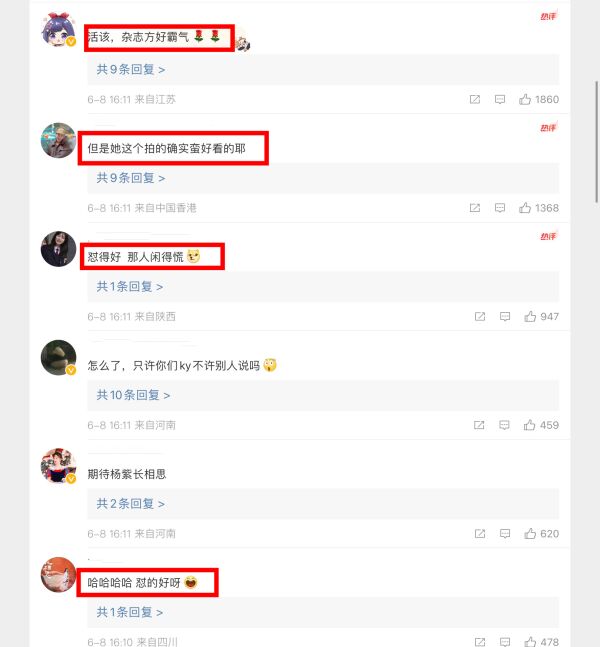600x647 pixels.
Task: Expand 共10条回复 replies
Action: click(133, 395)
